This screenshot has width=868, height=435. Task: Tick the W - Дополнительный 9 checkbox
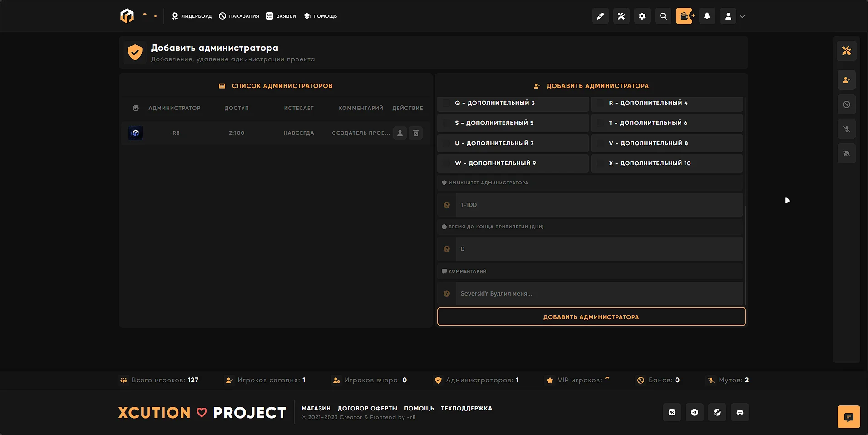coord(446,163)
